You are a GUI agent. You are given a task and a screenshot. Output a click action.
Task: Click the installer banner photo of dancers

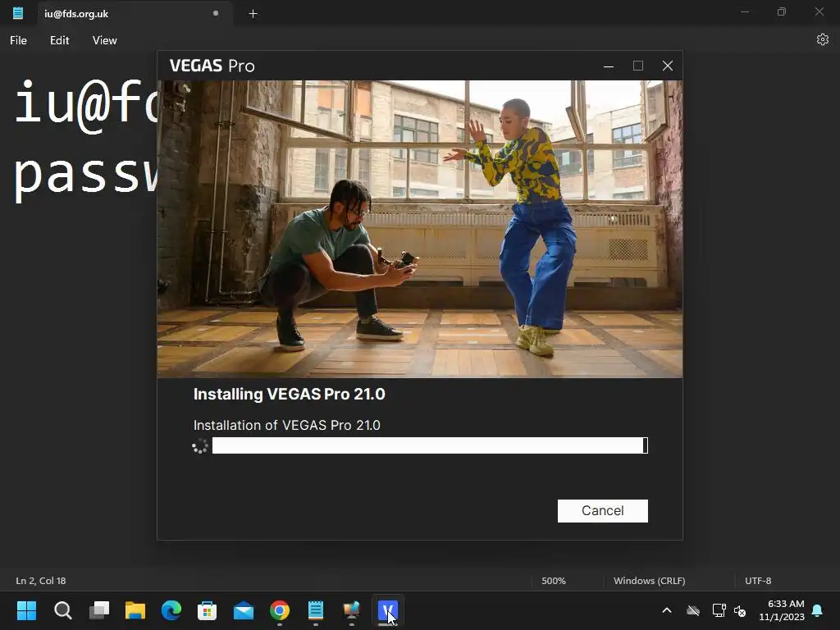click(x=420, y=229)
